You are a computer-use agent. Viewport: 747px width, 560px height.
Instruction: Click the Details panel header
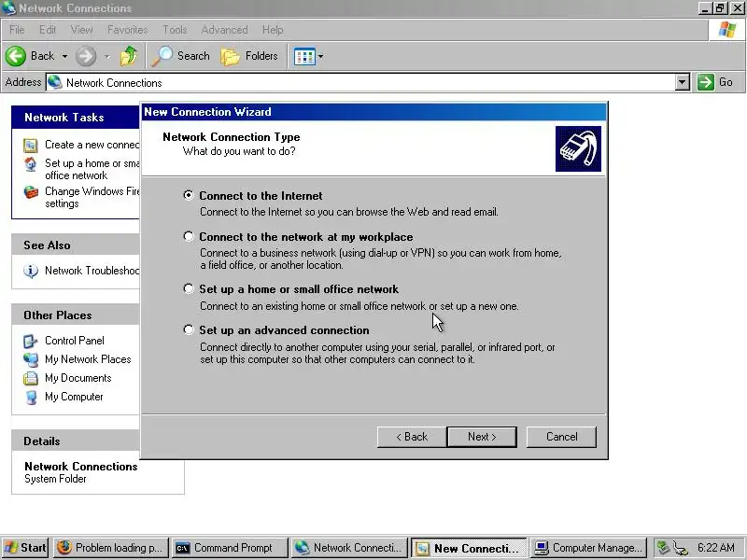pyautogui.click(x=76, y=441)
